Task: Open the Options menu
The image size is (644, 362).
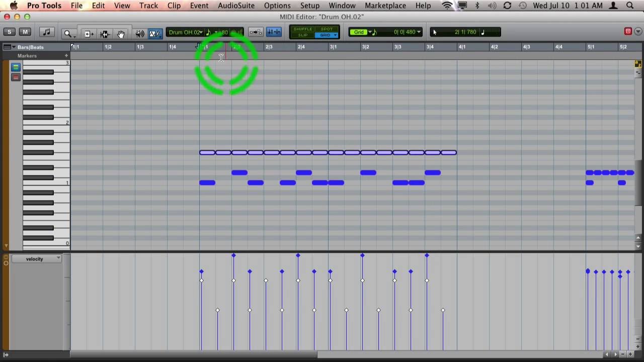Action: (277, 6)
